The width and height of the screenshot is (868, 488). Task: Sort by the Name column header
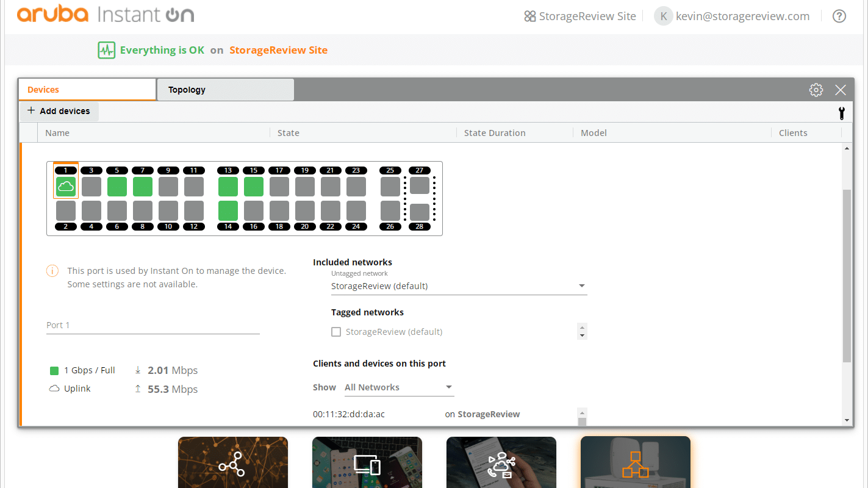(x=57, y=133)
